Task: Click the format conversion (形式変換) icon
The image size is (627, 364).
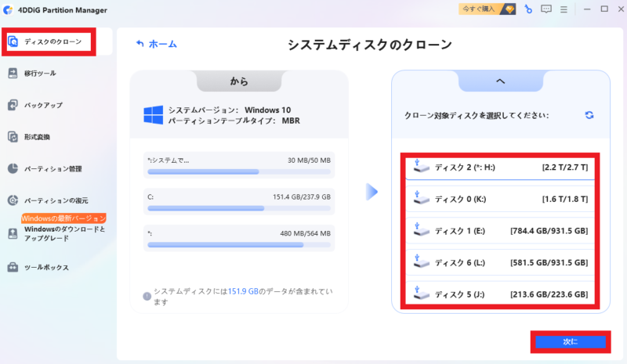Action: 13,137
